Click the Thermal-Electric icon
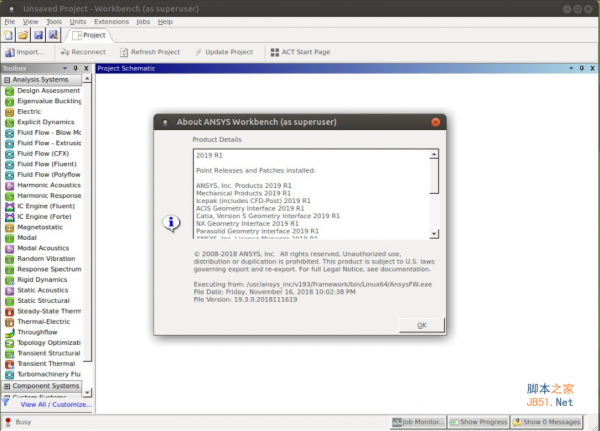Viewport: 600px width, 431px height. pos(10,322)
